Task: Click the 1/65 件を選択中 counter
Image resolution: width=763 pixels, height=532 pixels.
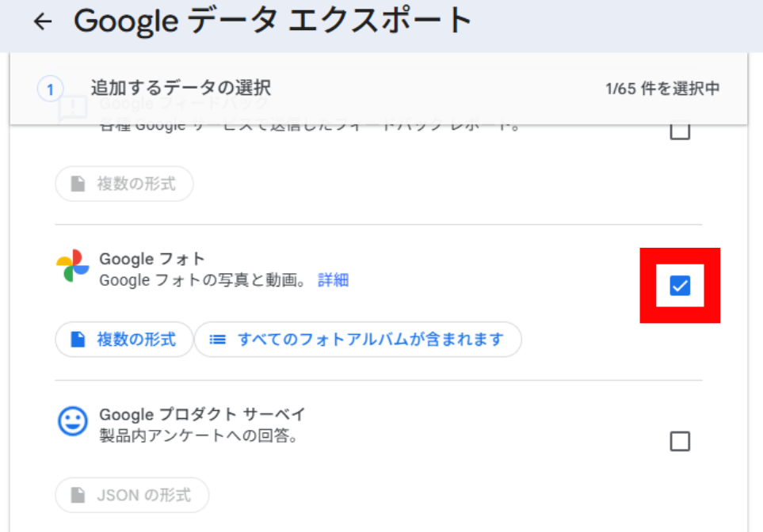Action: coord(662,89)
